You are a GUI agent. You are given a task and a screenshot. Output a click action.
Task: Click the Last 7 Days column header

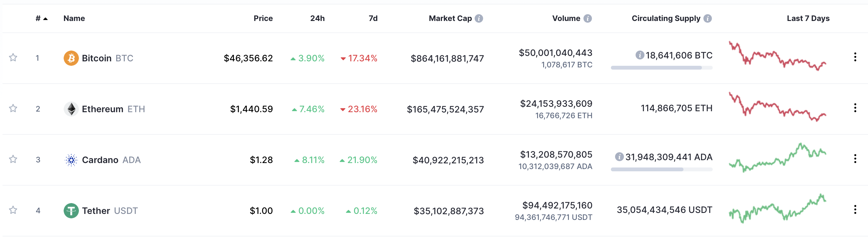808,18
